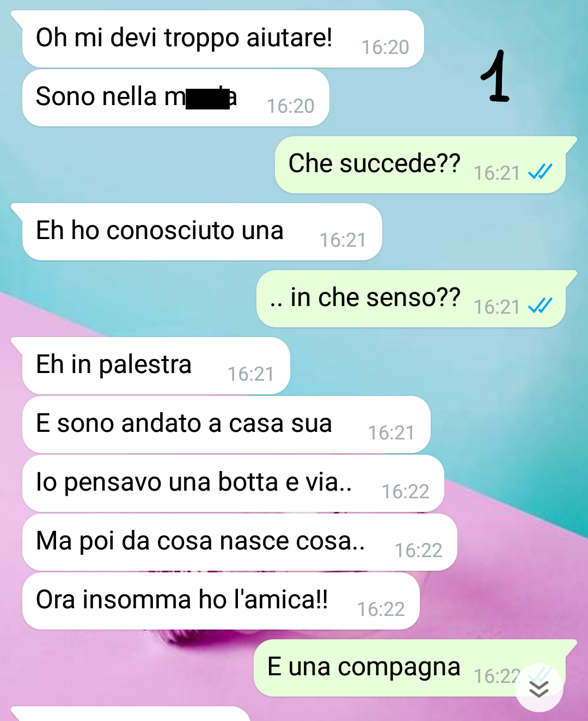Select the 'Sono nella' message bubble
The width and height of the screenshot is (588, 721).
tap(175, 98)
